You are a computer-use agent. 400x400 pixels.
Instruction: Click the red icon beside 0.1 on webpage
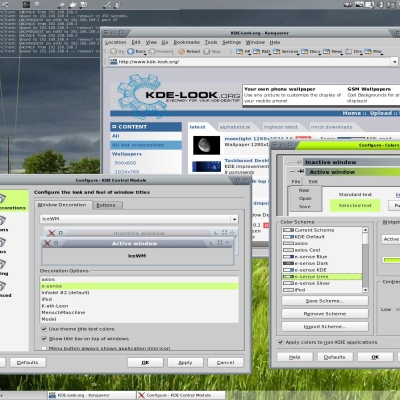coord(266,225)
